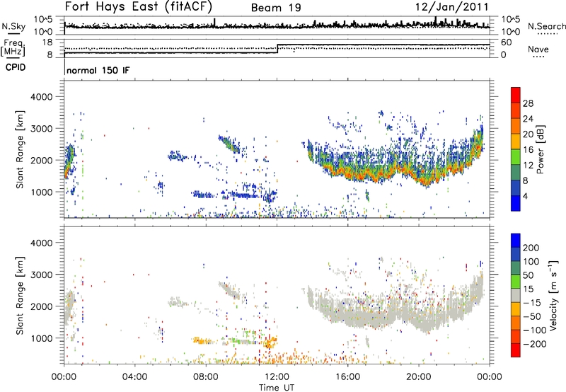Click the 'CPID' label
The image size is (566, 392).
[16, 67]
